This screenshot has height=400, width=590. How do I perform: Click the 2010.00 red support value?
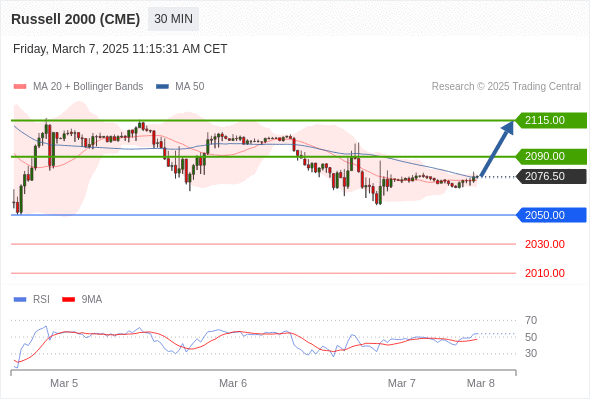click(545, 273)
